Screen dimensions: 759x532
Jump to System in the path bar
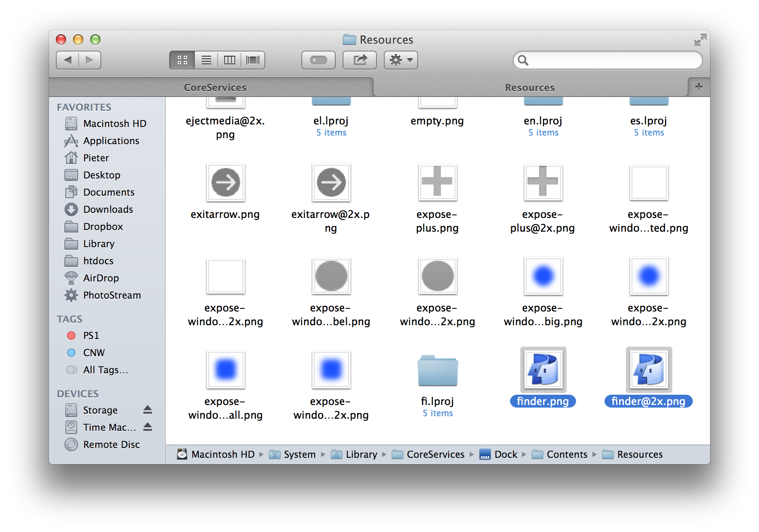(x=292, y=454)
